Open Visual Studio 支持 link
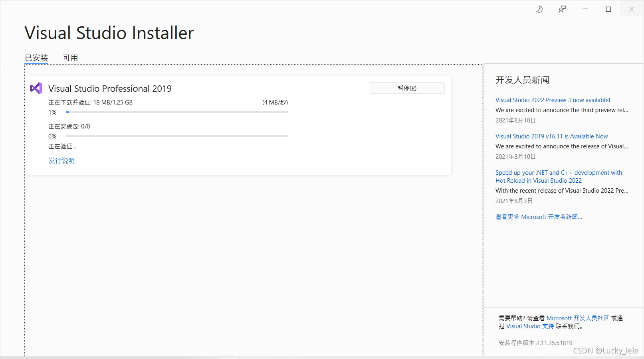This screenshot has width=644, height=359. tap(530, 326)
